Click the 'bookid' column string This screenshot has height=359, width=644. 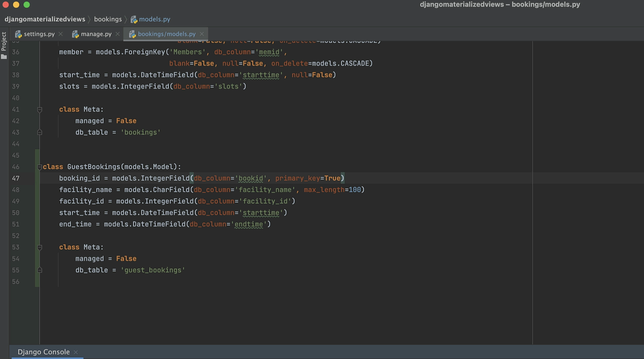pyautogui.click(x=251, y=178)
